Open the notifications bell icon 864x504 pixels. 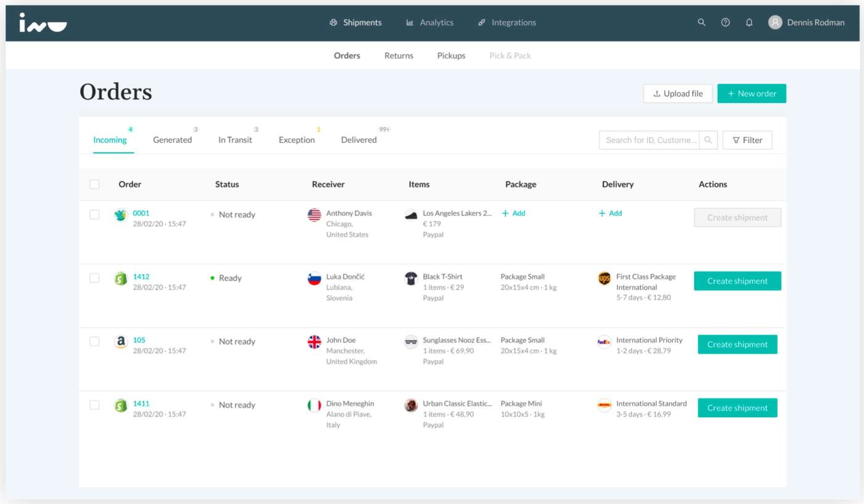749,22
